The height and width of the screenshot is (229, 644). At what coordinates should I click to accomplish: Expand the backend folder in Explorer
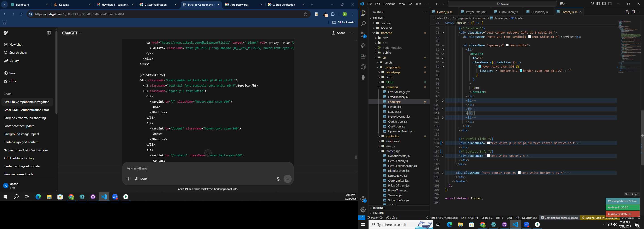coord(374,28)
